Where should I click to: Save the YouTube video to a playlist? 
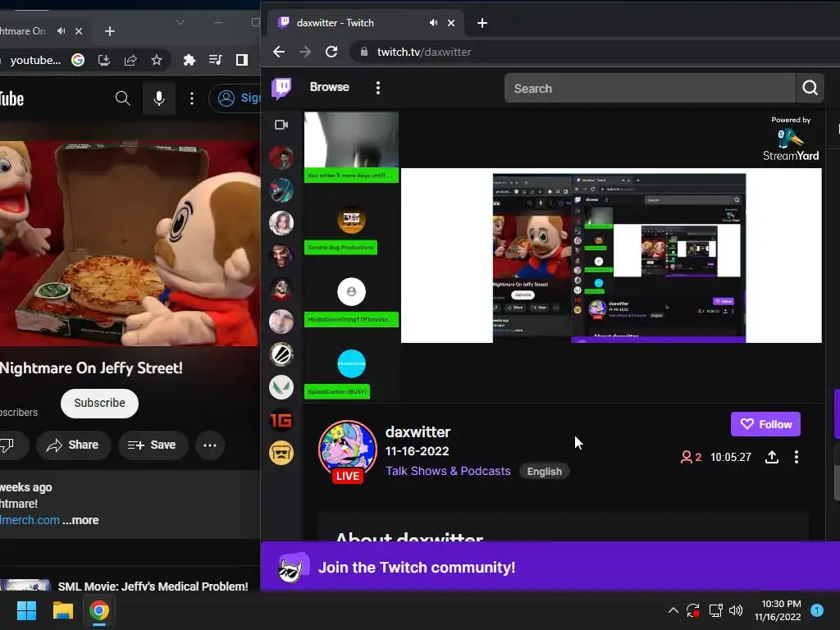153,445
